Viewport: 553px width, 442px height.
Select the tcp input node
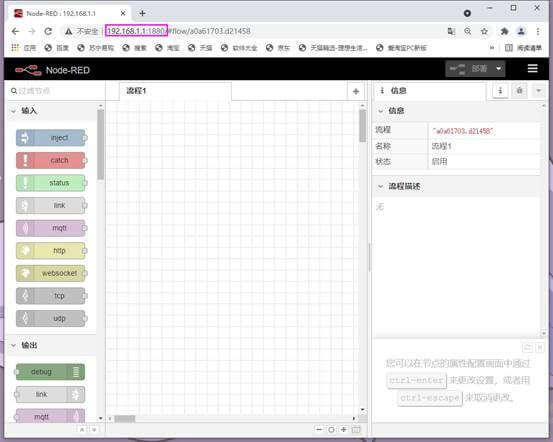coord(51,296)
